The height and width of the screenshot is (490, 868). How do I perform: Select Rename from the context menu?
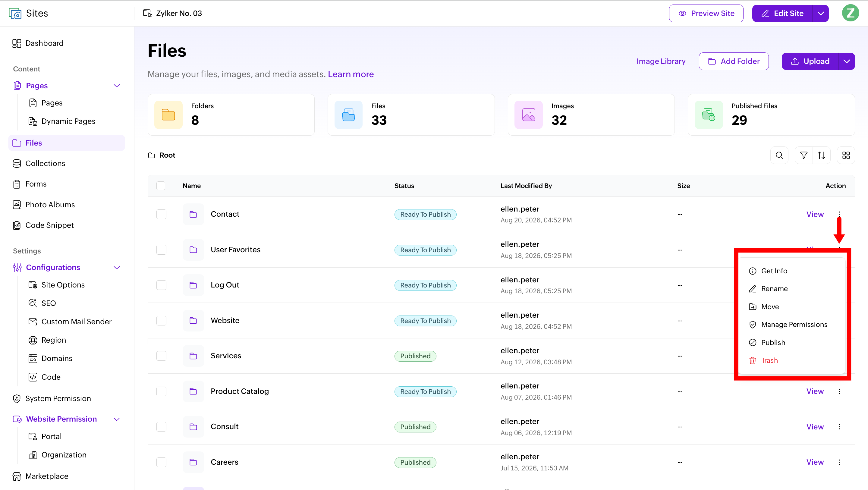coord(791,289)
